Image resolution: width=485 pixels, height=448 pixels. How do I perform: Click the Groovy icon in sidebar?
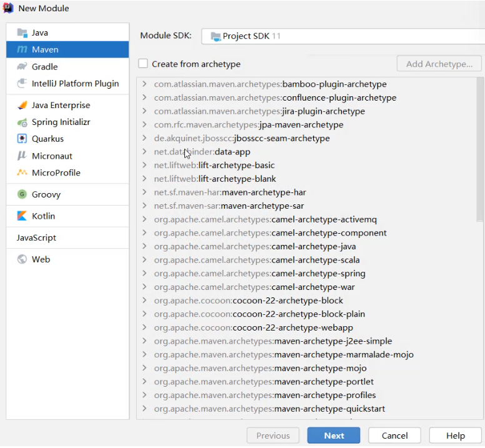22,195
